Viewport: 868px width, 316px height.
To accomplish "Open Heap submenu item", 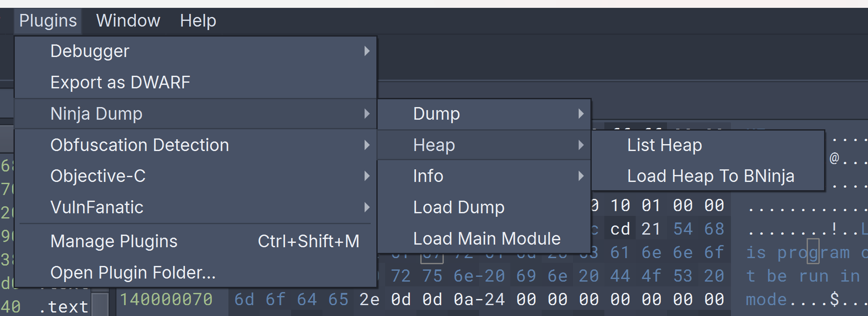I will tap(484, 145).
